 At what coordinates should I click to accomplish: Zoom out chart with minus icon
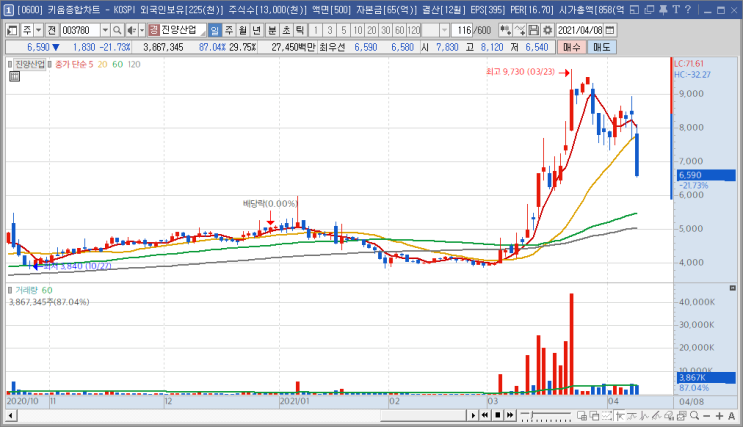(707, 416)
